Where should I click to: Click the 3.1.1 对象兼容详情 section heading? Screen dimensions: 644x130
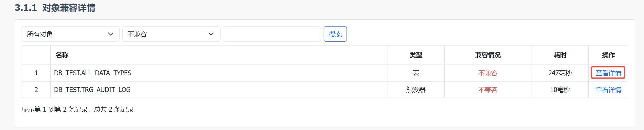click(x=55, y=8)
